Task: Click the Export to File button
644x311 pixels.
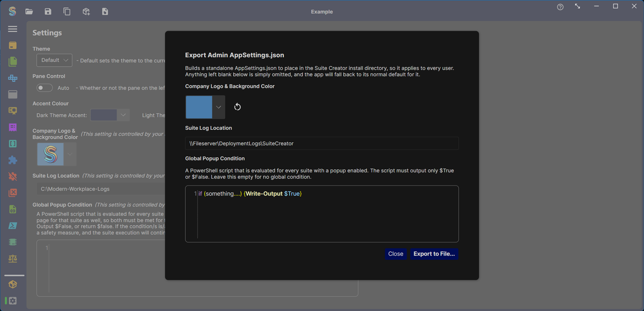Action: (x=434, y=254)
